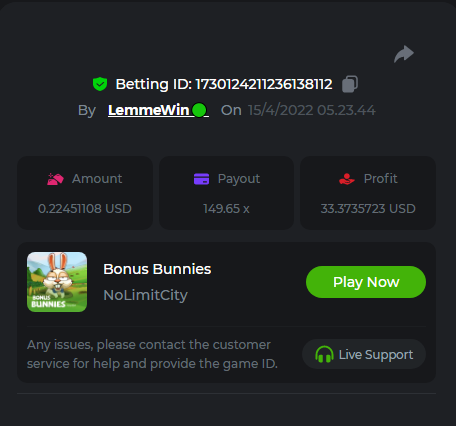The height and width of the screenshot is (426, 456).
Task: Click the share arrow icon
Action: 404,54
